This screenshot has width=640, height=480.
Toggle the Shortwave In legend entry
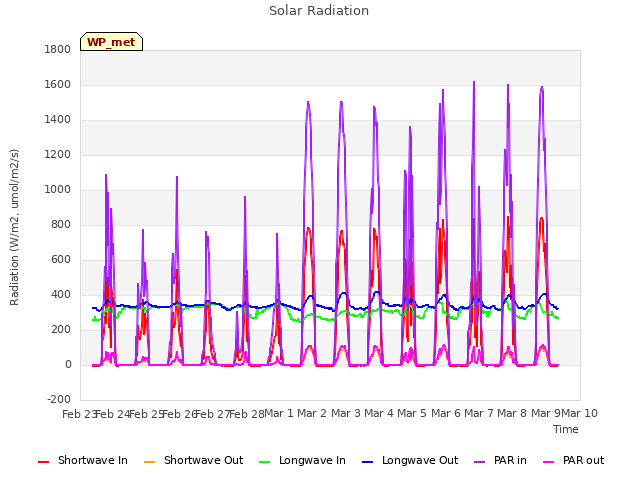pyautogui.click(x=83, y=460)
